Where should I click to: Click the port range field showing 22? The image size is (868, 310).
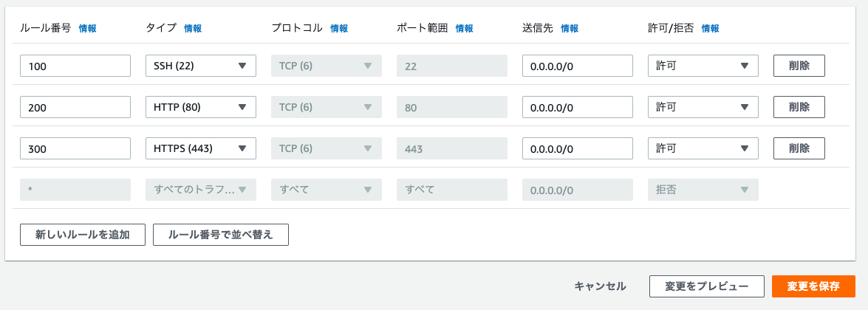(452, 66)
